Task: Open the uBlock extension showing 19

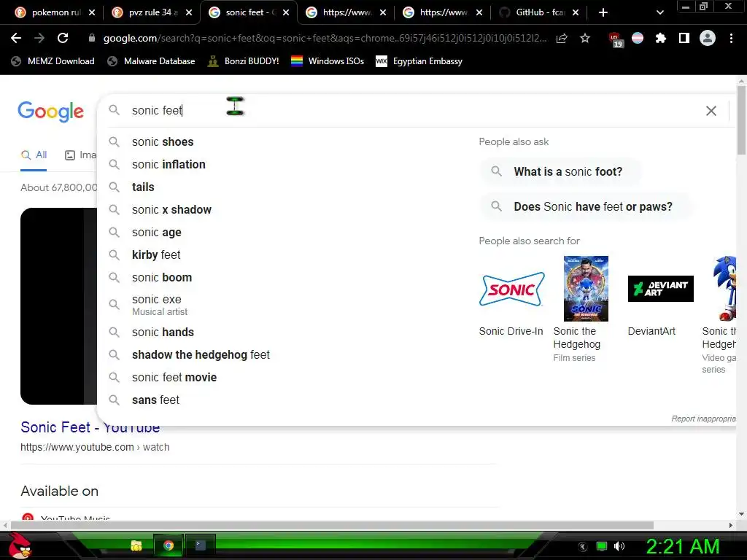Action: pos(615,39)
